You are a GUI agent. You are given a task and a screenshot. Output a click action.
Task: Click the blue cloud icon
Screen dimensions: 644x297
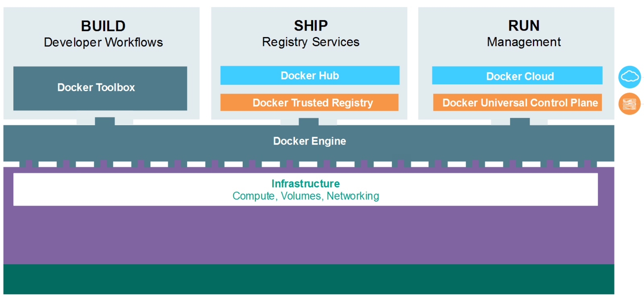click(x=630, y=77)
